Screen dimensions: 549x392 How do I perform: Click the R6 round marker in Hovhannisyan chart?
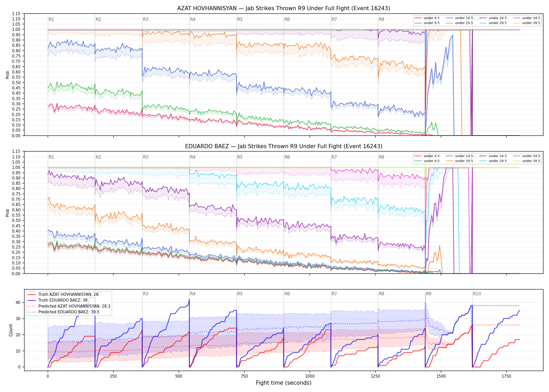tap(287, 19)
